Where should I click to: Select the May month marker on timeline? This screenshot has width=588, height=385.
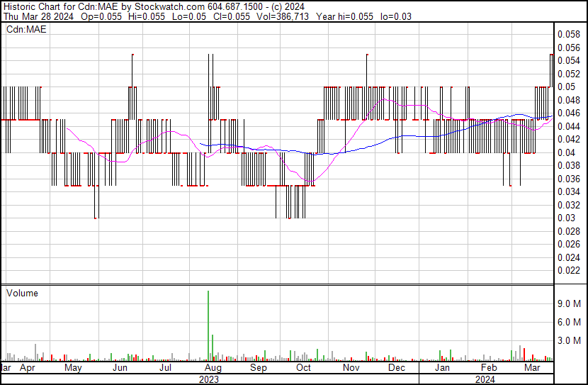(x=73, y=369)
